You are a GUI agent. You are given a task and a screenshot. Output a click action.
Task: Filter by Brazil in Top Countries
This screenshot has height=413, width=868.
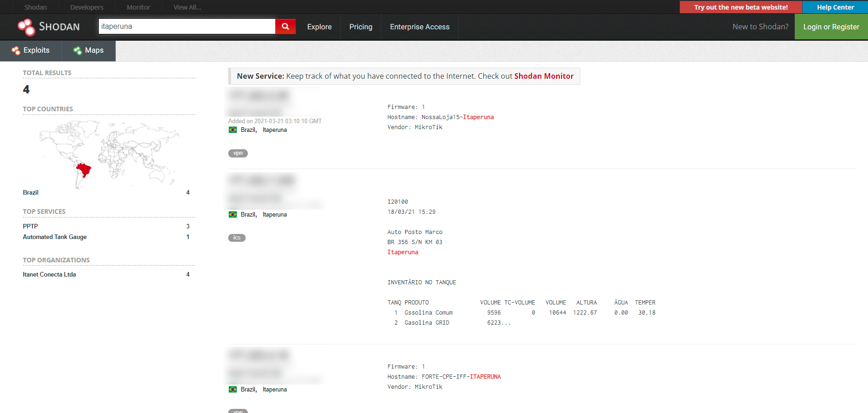coord(31,193)
